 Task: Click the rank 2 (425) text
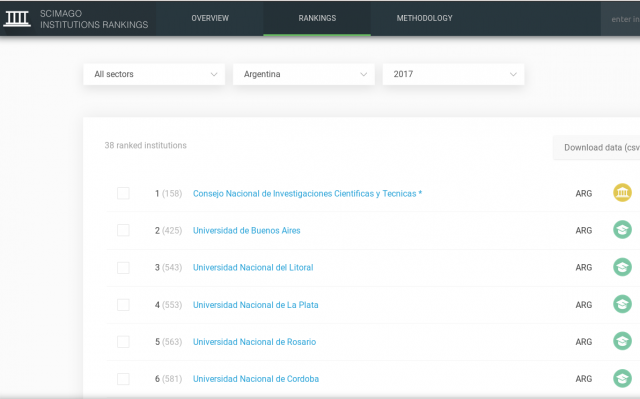pos(168,231)
